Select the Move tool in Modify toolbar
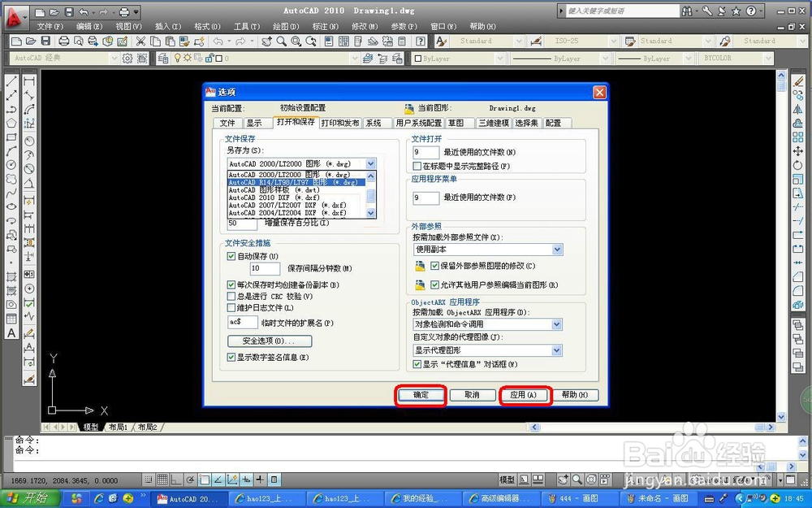This screenshot has height=508, width=812. click(798, 151)
